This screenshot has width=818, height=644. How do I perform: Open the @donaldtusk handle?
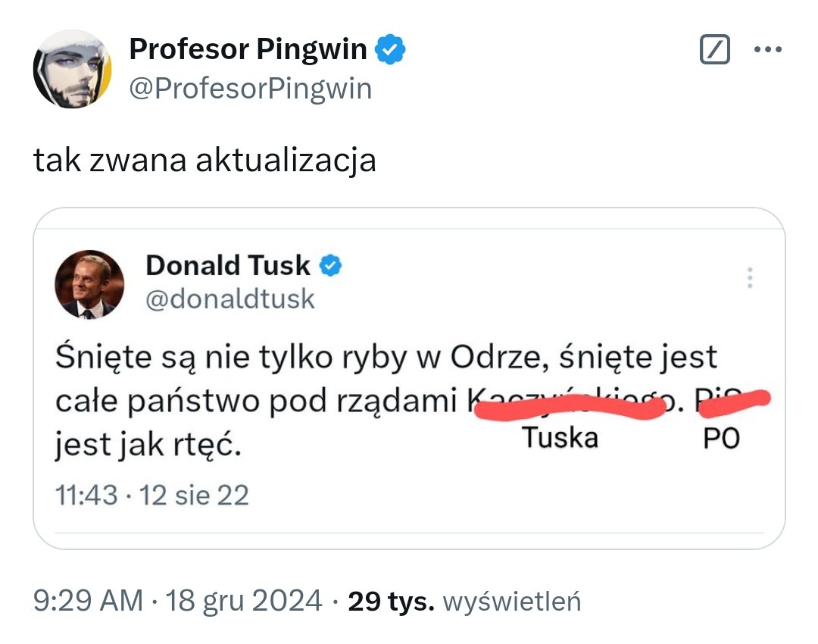coord(229,299)
